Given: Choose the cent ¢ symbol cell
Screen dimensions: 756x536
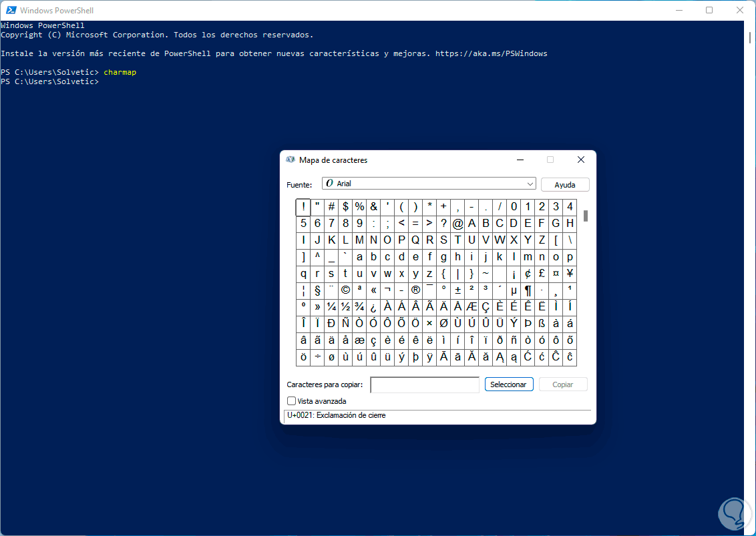Looking at the screenshot, I should (528, 274).
